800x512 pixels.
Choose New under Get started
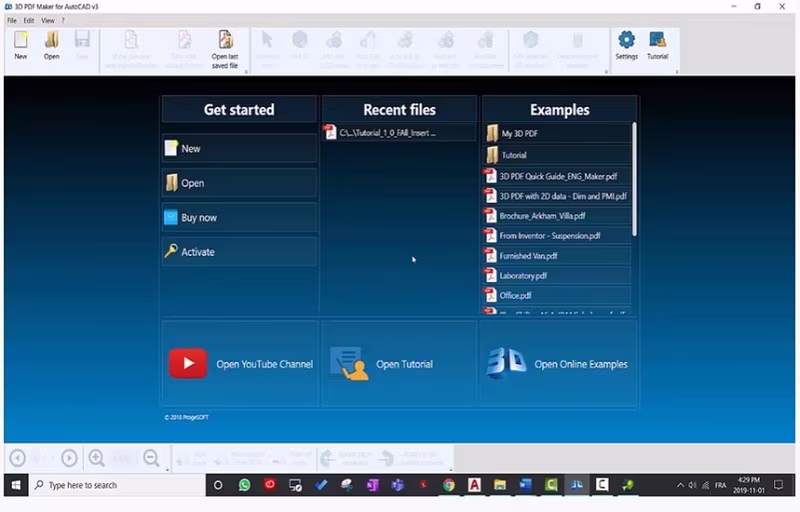pyautogui.click(x=239, y=148)
